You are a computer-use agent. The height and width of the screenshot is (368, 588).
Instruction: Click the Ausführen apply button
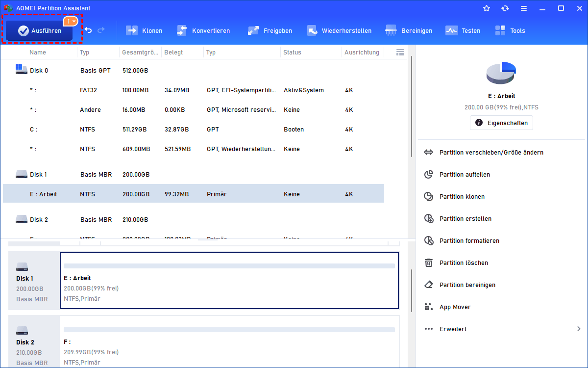click(x=39, y=30)
